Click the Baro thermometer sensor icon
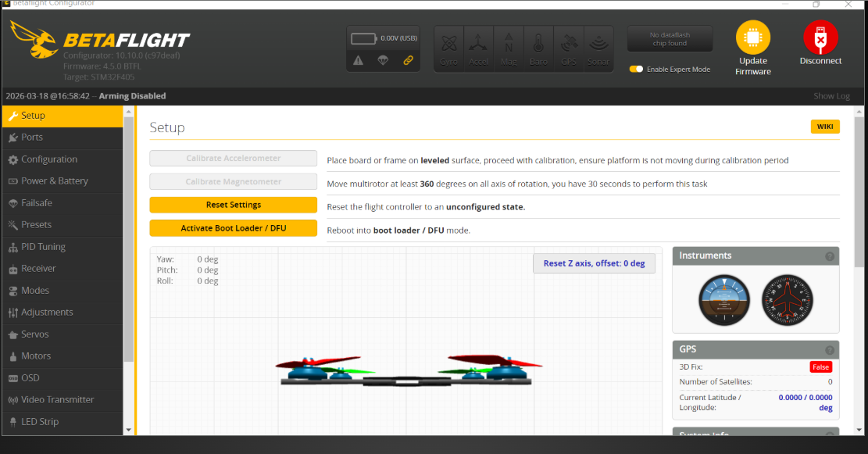This screenshot has height=454, width=868. pos(538,44)
